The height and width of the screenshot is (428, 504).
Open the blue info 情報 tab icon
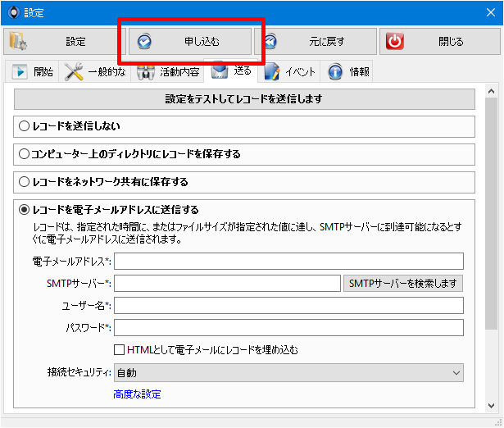[x=335, y=71]
